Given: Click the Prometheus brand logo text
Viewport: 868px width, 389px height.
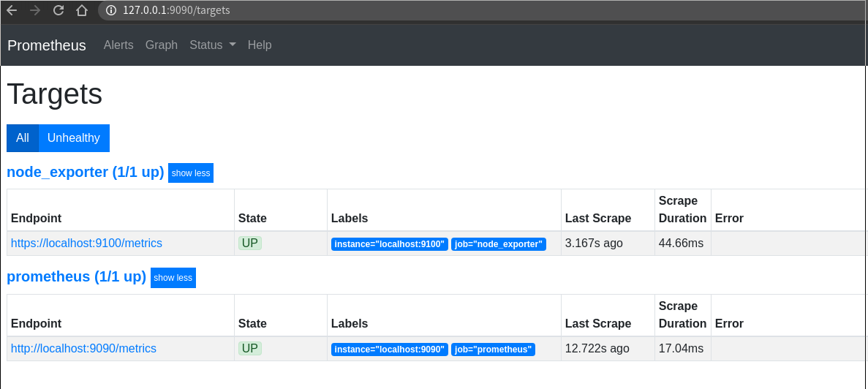Looking at the screenshot, I should click(x=47, y=45).
